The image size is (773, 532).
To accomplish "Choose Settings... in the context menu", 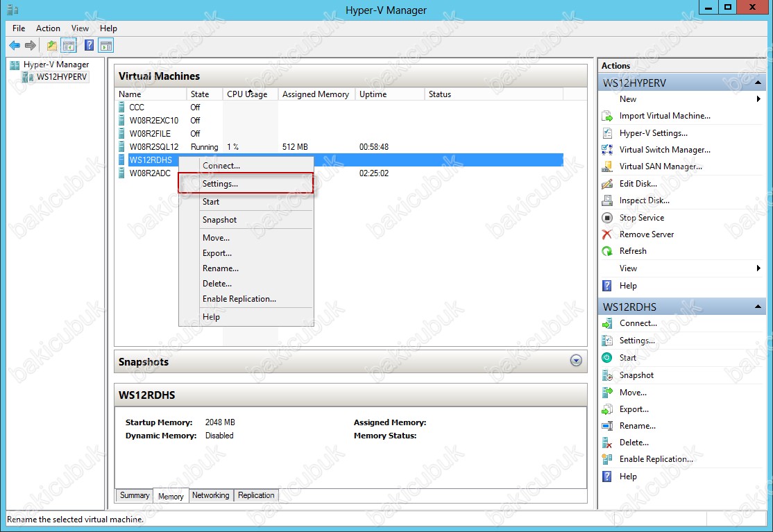I will coord(246,184).
